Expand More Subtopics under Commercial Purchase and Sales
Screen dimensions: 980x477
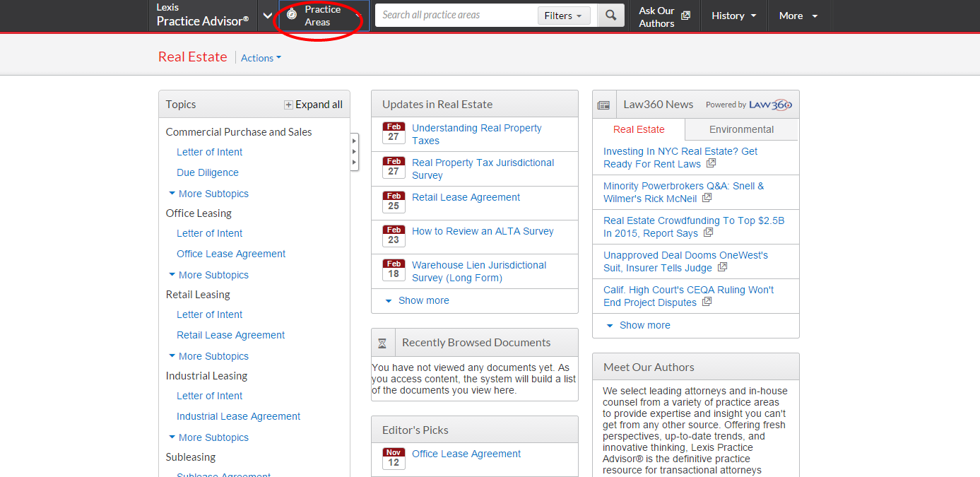[208, 194]
